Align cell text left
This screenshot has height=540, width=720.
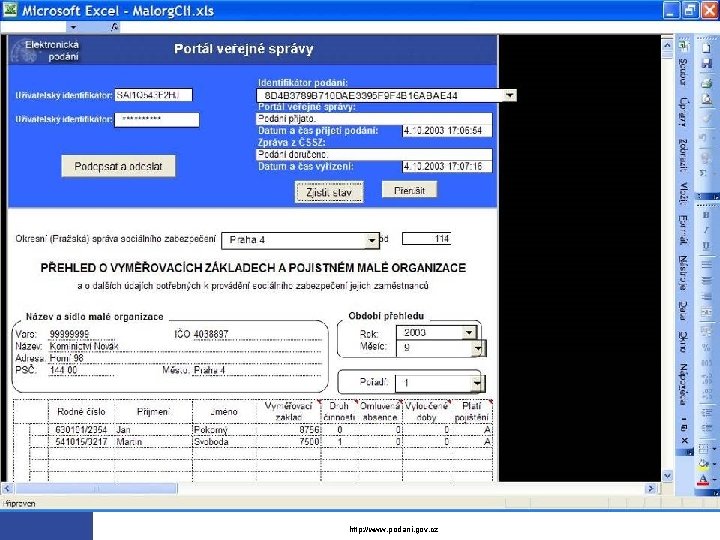coord(706,264)
